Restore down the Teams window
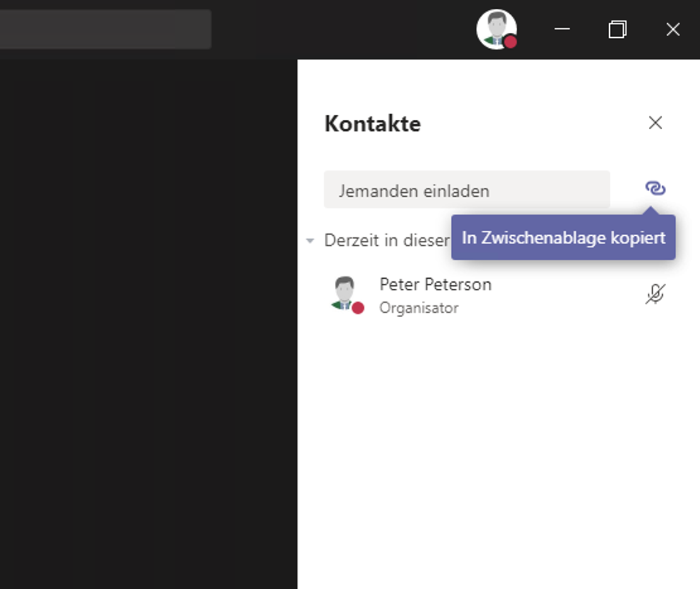Image resolution: width=700 pixels, height=589 pixels. tap(617, 30)
